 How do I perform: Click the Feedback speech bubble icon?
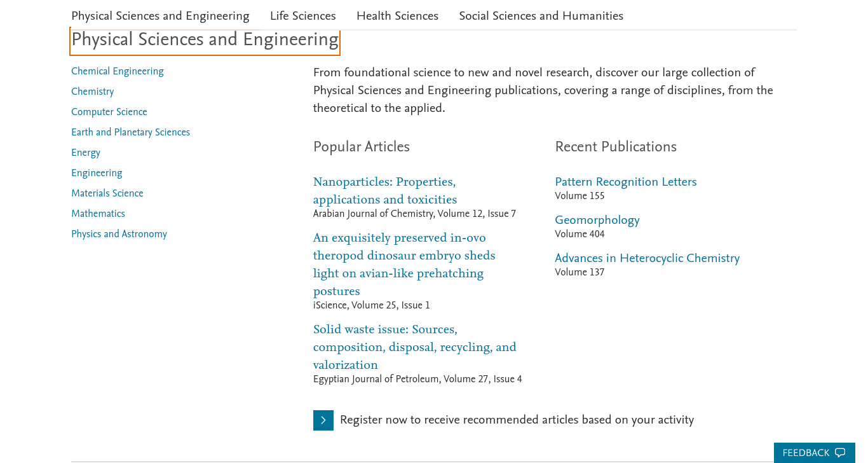(840, 453)
